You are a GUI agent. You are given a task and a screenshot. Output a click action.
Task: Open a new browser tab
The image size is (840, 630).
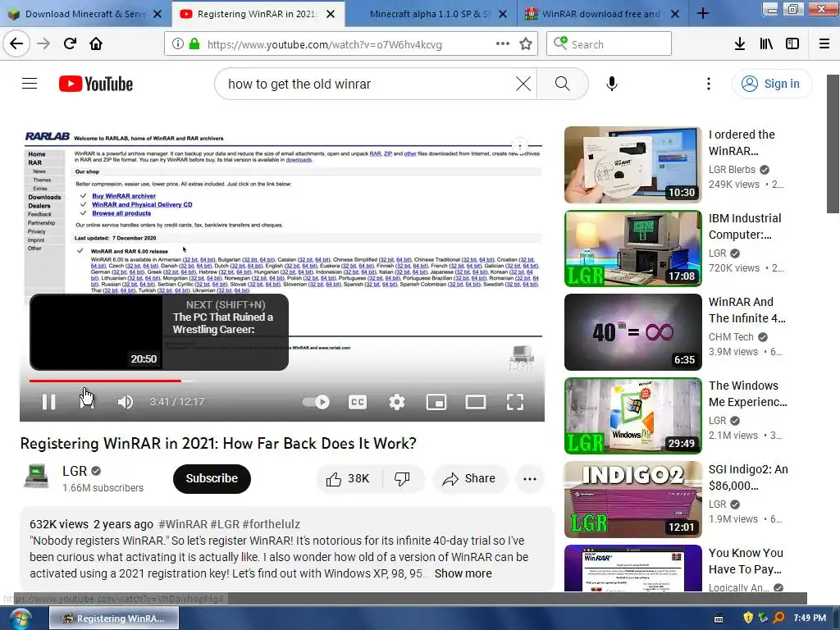[703, 13]
